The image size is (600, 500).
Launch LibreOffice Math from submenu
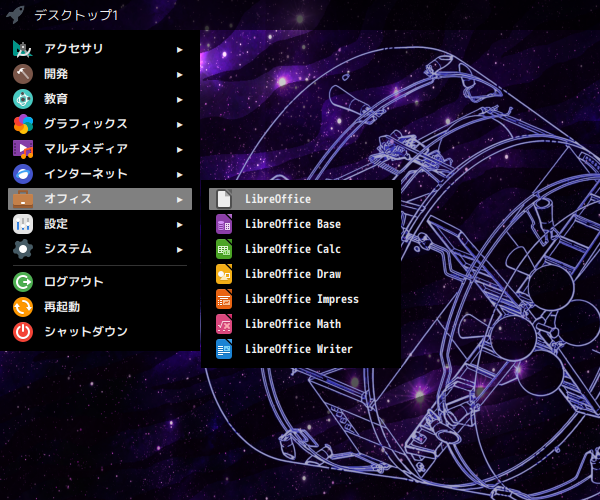coord(301,324)
